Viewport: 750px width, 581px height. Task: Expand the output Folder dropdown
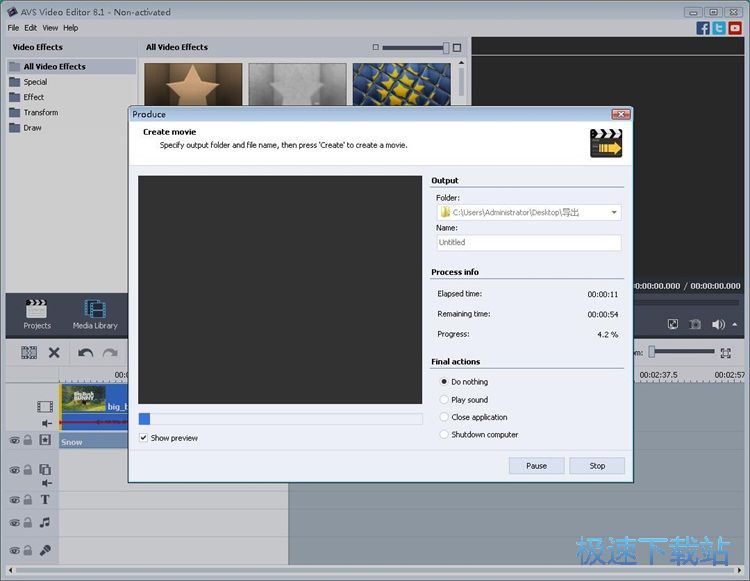(x=614, y=212)
